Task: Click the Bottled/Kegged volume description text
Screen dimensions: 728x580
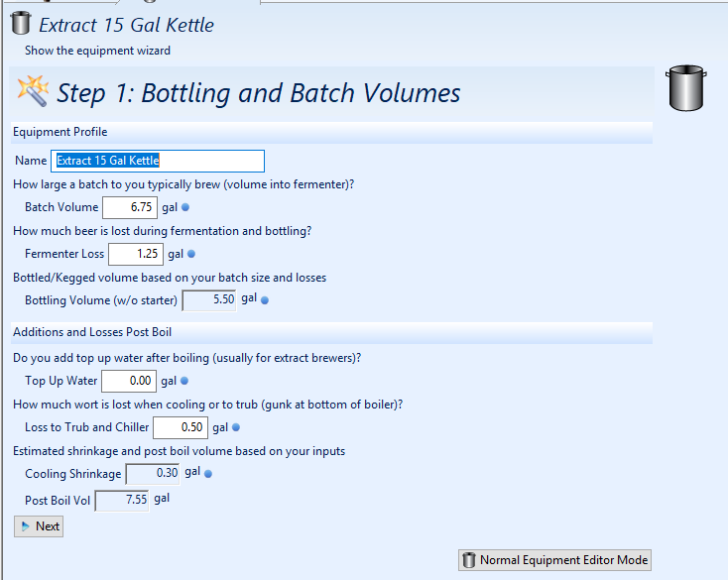Action: click(x=170, y=278)
